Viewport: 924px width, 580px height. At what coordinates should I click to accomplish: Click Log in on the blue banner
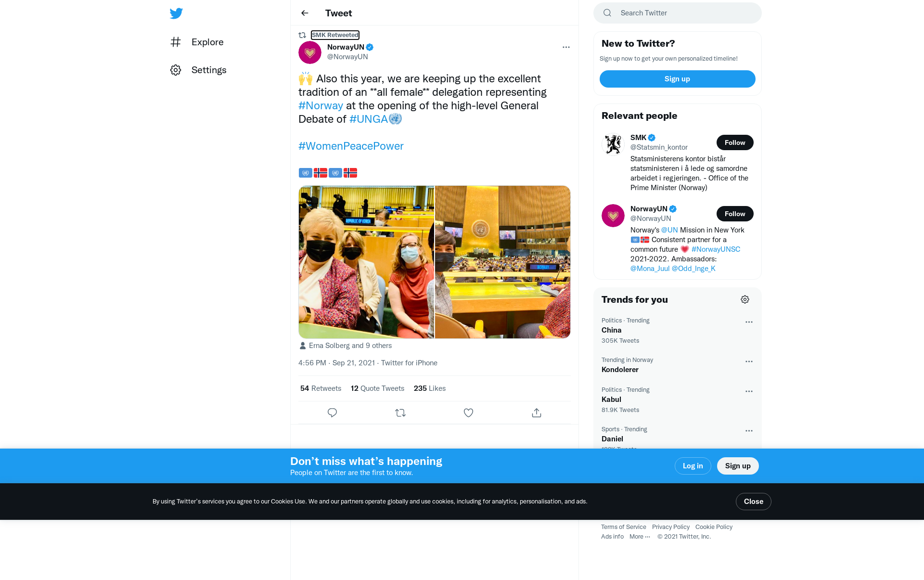click(693, 466)
